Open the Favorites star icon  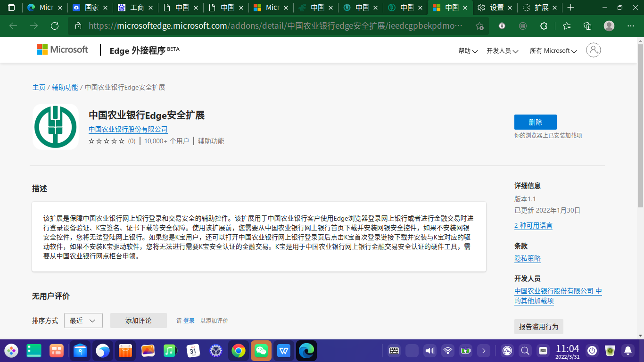click(566, 26)
